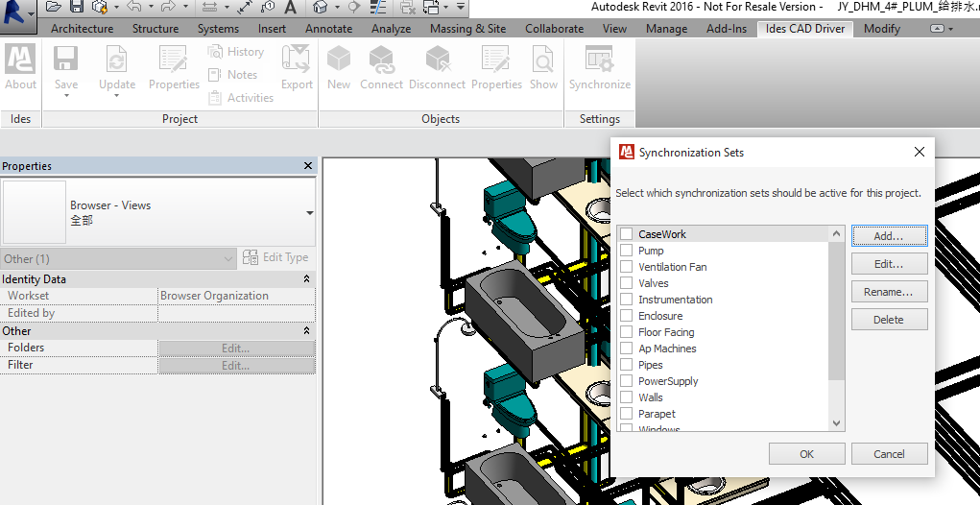Enable the Pump synchronization set

point(626,251)
